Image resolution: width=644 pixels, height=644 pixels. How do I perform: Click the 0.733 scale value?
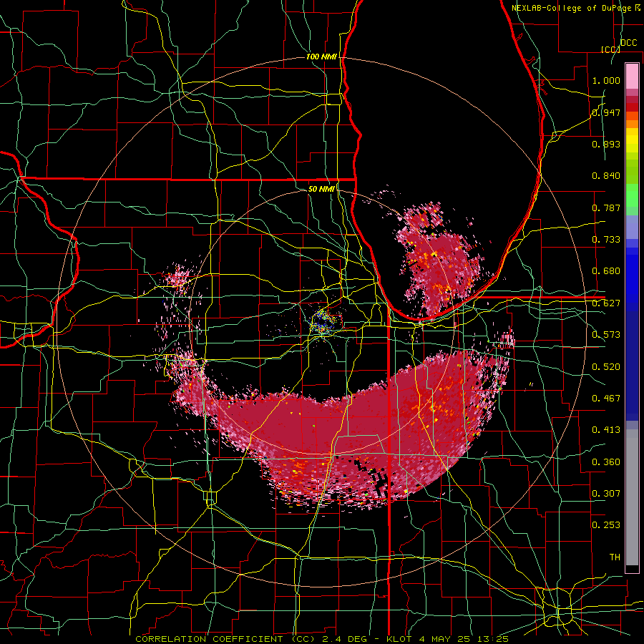(606, 240)
